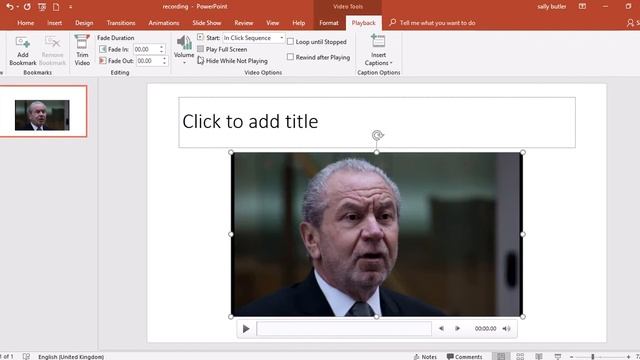Step the video forward
640x360 pixels.
(x=458, y=328)
